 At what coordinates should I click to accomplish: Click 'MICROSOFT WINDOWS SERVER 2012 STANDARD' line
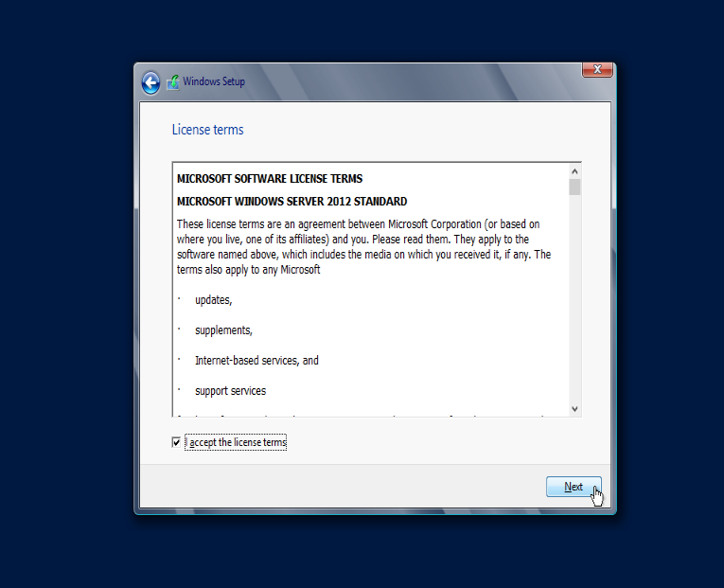point(291,202)
